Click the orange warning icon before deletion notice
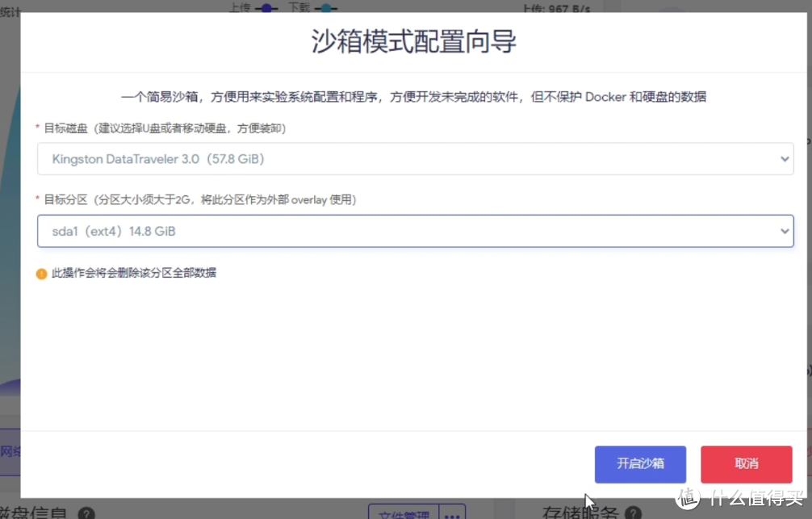Image resolution: width=812 pixels, height=519 pixels. pyautogui.click(x=41, y=273)
